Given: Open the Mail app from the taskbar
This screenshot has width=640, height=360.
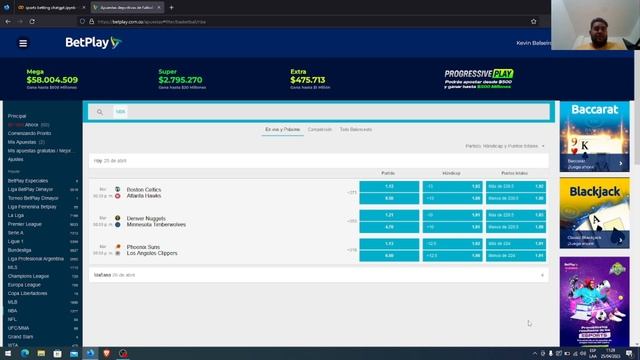Looking at the screenshot, I should [73, 353].
